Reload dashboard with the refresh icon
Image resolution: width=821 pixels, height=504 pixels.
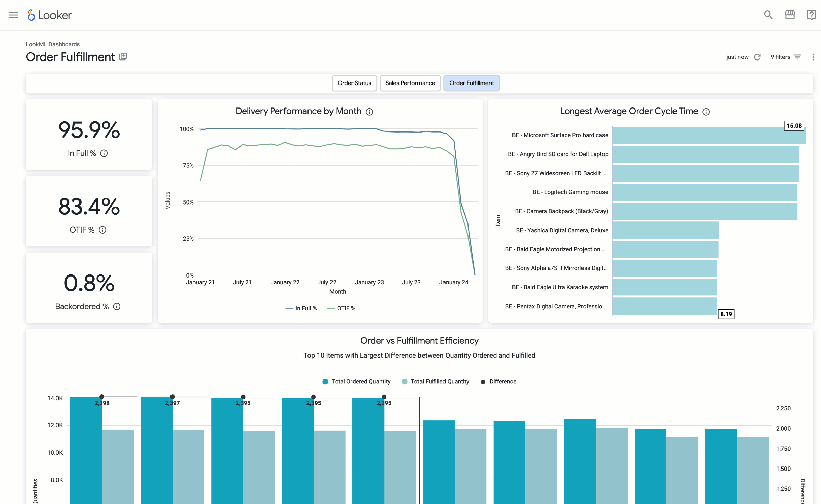[757, 57]
